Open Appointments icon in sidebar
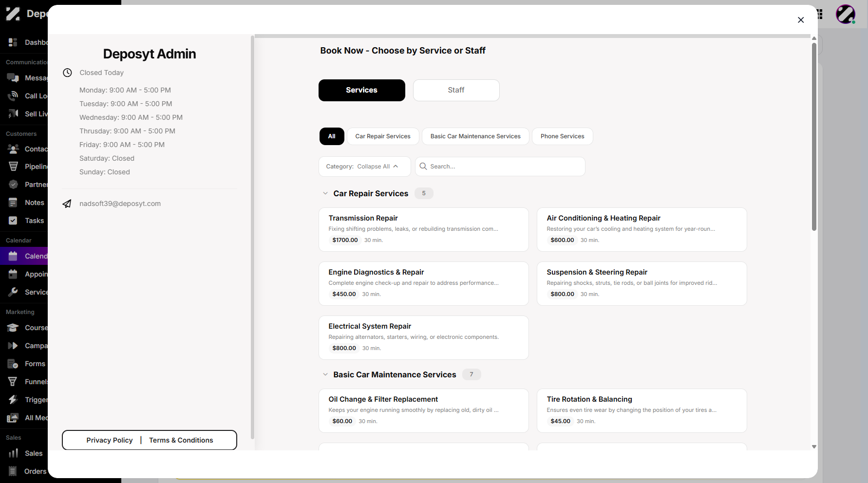The image size is (868, 483). [x=13, y=274]
